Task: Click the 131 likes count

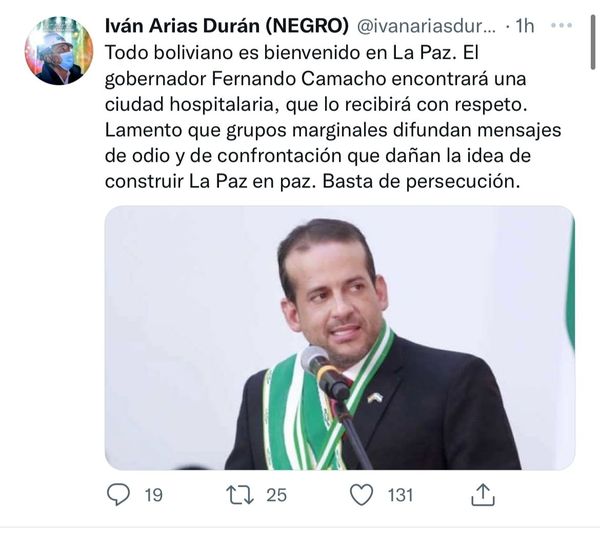Action: click(400, 495)
